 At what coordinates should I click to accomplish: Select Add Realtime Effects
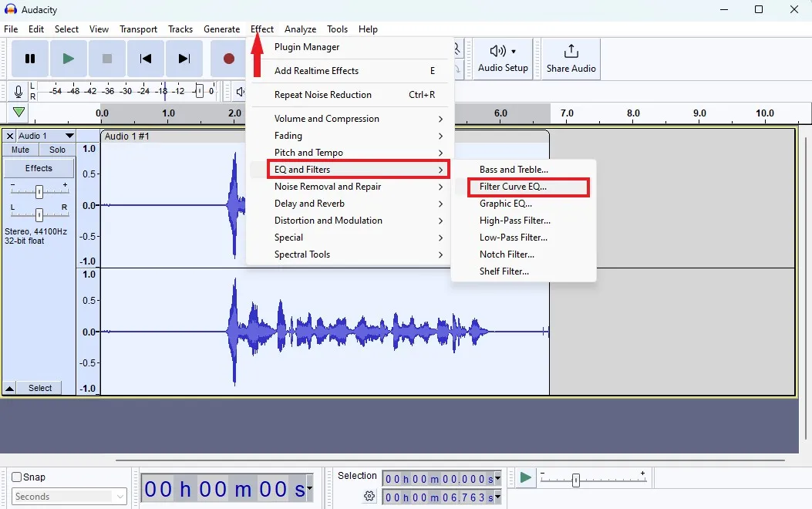[x=349, y=71]
